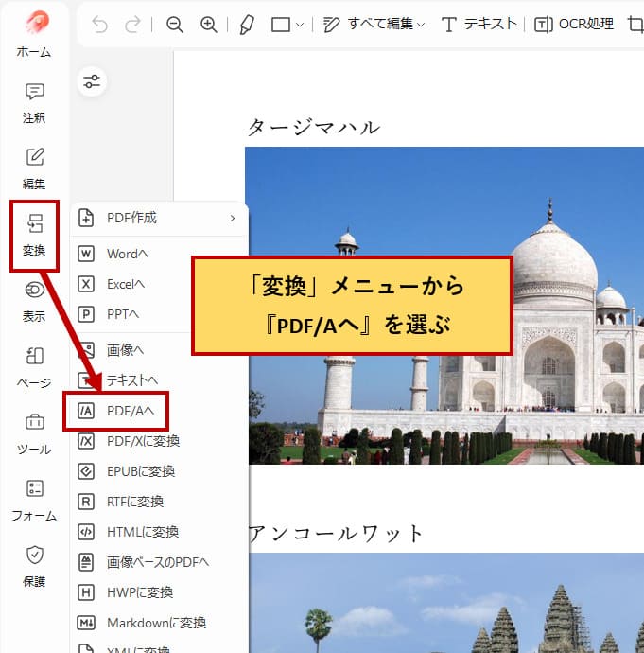Viewport: 644px width, 653px height.
Task: Click the zoom in magnifier
Action: click(x=208, y=25)
